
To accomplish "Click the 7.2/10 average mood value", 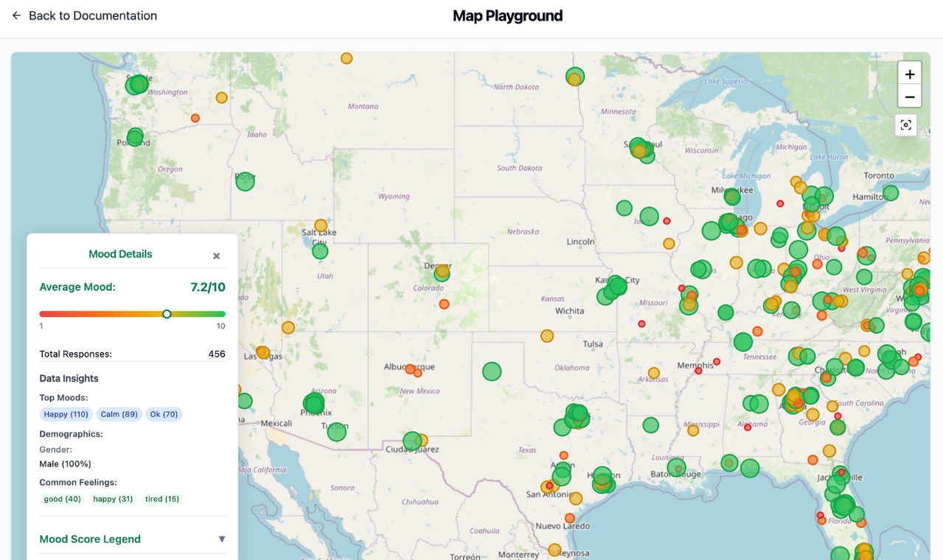I will pos(208,287).
